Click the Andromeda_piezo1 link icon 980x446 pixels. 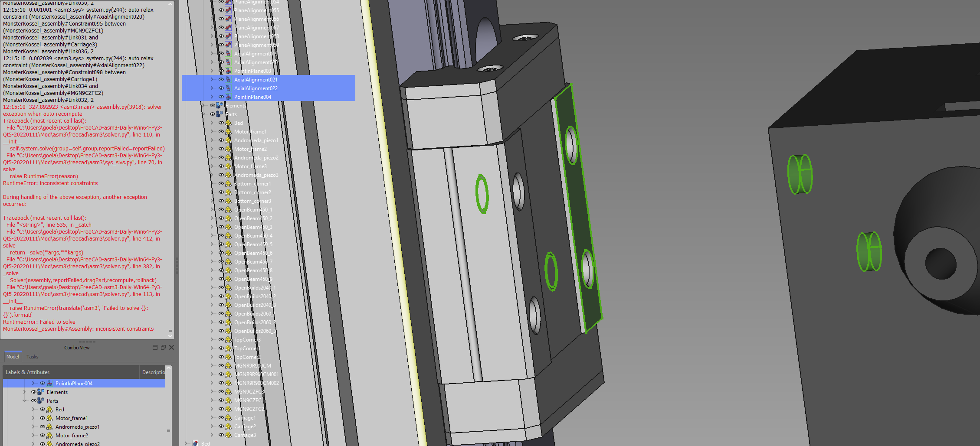pyautogui.click(x=227, y=140)
